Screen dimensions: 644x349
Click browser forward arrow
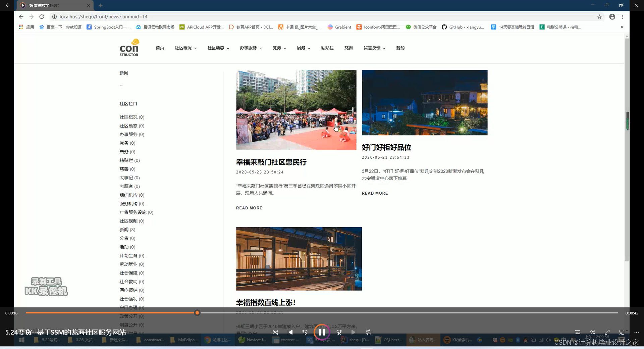point(32,16)
